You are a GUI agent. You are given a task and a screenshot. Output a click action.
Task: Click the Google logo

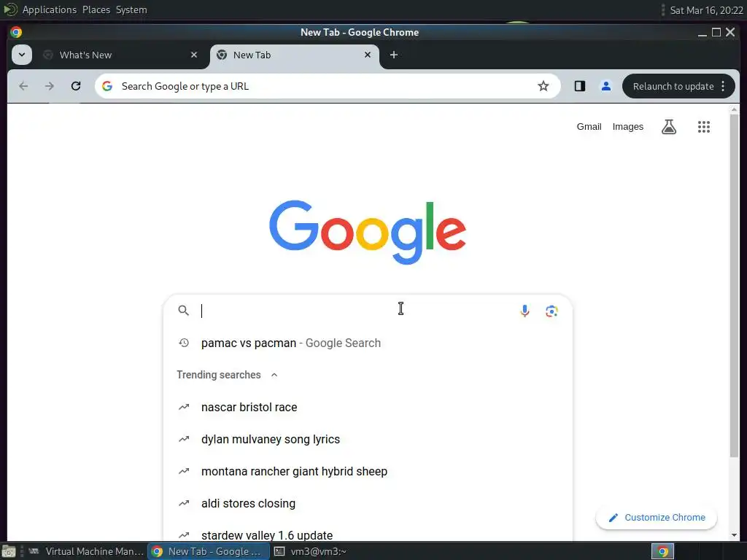[368, 232]
